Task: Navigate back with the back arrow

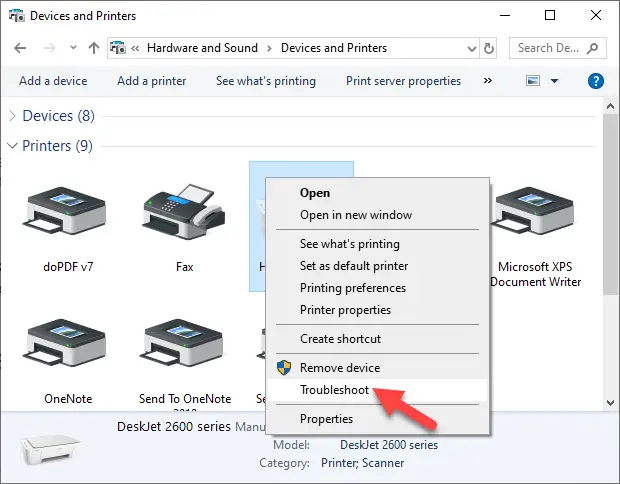Action: (x=21, y=48)
